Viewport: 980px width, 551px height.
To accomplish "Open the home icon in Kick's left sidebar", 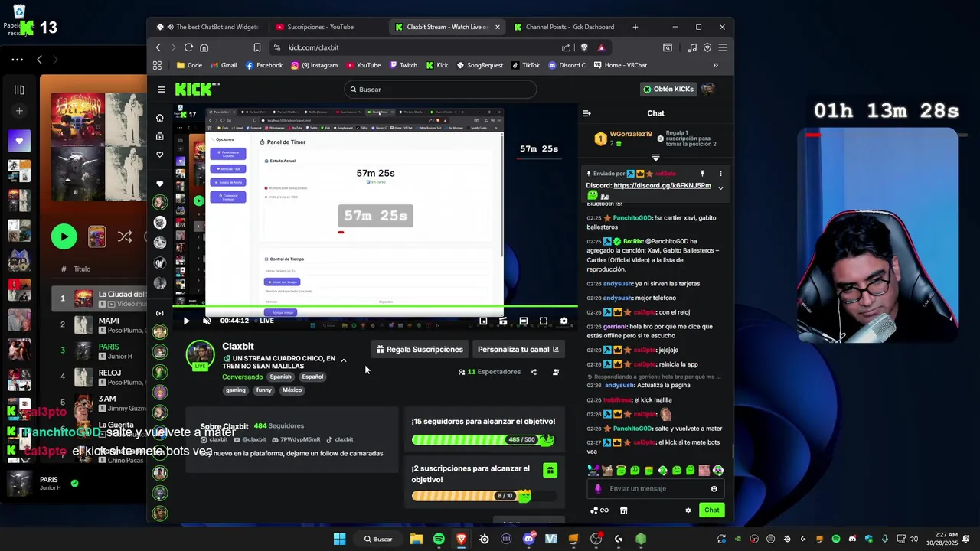I will [159, 118].
